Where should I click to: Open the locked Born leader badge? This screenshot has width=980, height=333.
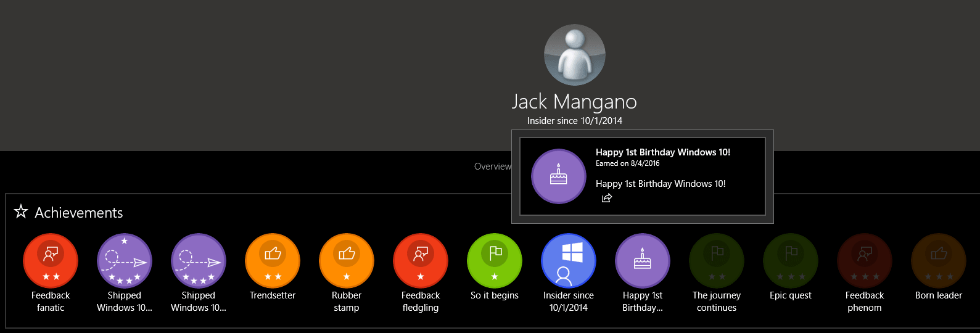tap(939, 261)
